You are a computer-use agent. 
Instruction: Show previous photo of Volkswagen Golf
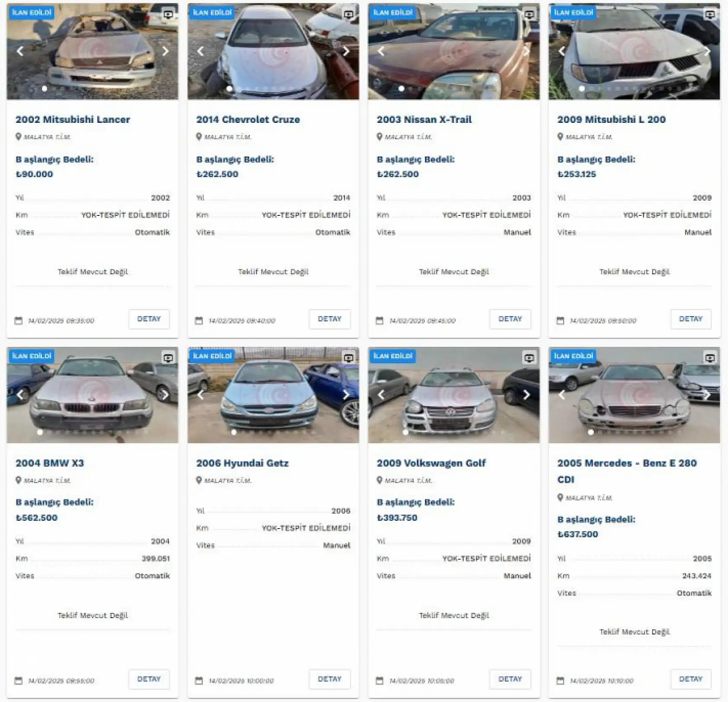(x=381, y=394)
